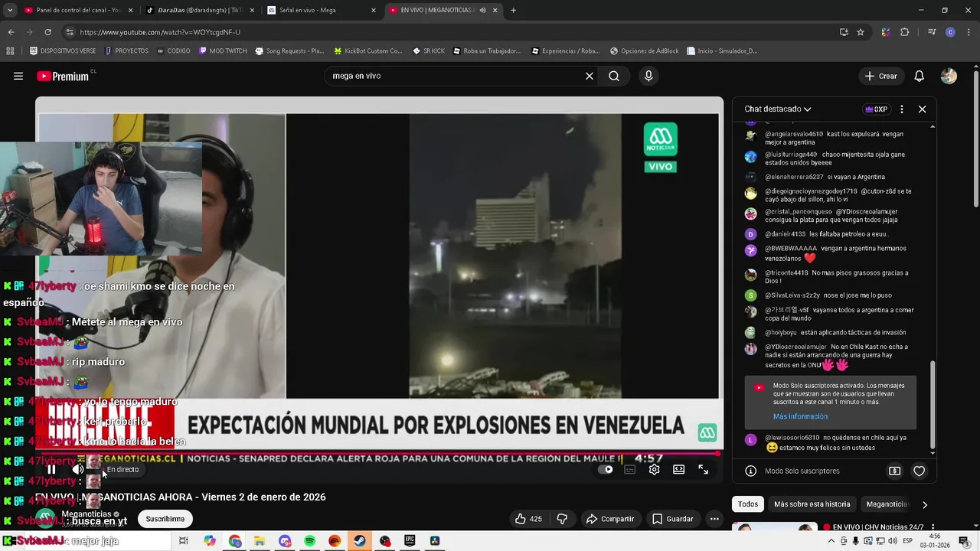Screen dimensions: 980x551
Task: Dislike the video
Action: (x=562, y=519)
